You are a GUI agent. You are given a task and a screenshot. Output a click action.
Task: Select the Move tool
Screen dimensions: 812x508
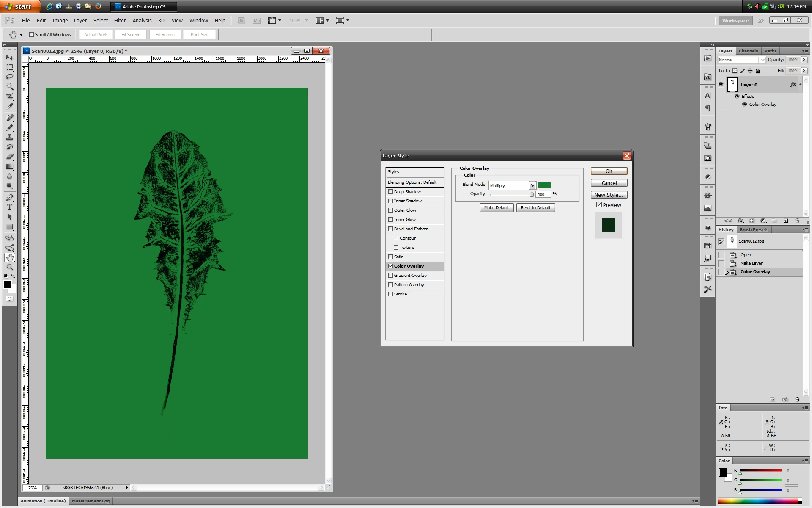(x=10, y=57)
